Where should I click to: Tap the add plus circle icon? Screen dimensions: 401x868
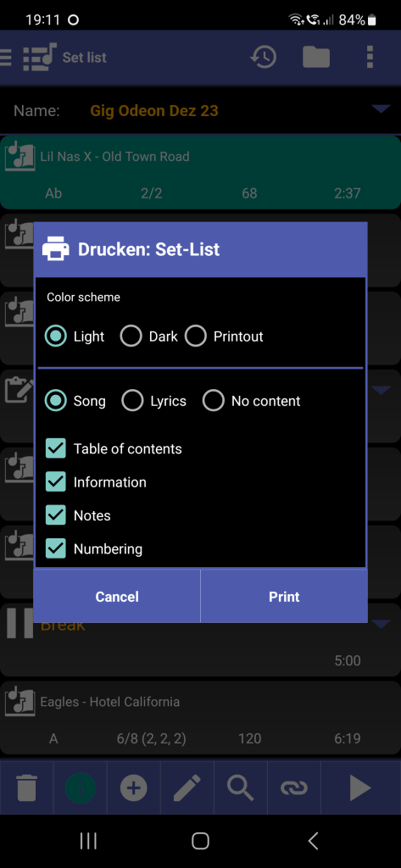pos(133,787)
